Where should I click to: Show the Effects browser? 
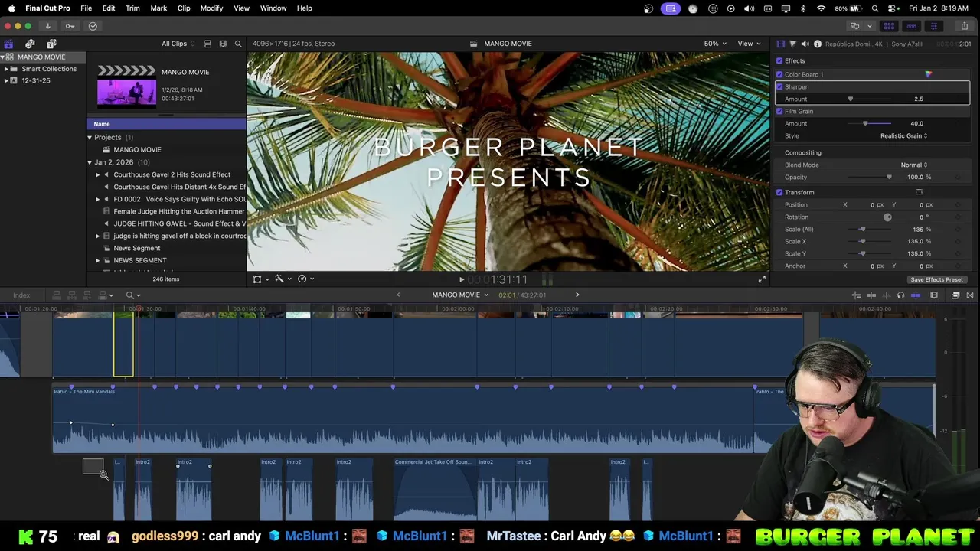[x=955, y=295]
